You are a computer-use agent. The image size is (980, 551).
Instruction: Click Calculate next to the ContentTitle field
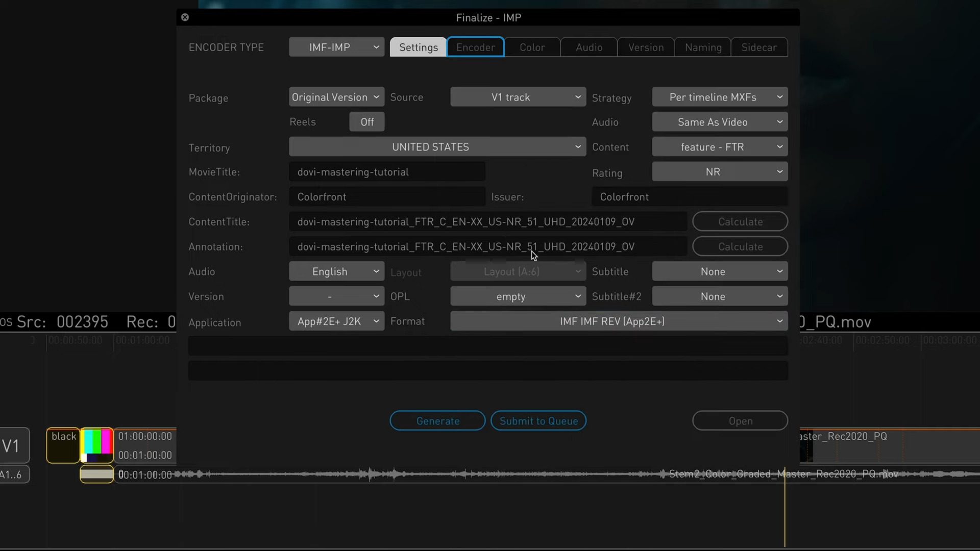(x=740, y=221)
